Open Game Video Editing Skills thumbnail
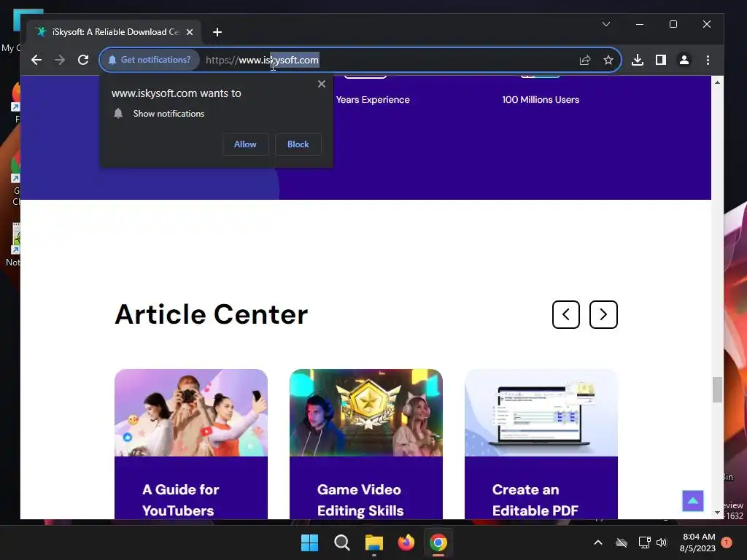The width and height of the screenshot is (747, 560). (x=366, y=413)
